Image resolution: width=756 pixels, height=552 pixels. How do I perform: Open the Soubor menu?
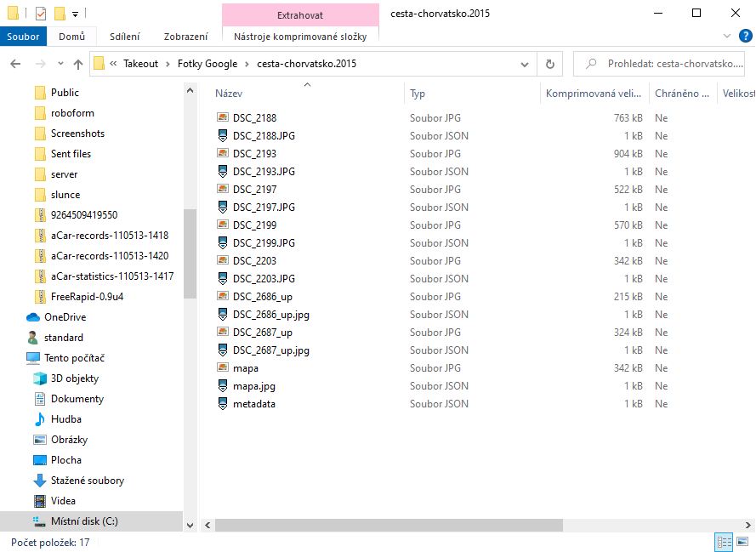pyautogui.click(x=24, y=37)
